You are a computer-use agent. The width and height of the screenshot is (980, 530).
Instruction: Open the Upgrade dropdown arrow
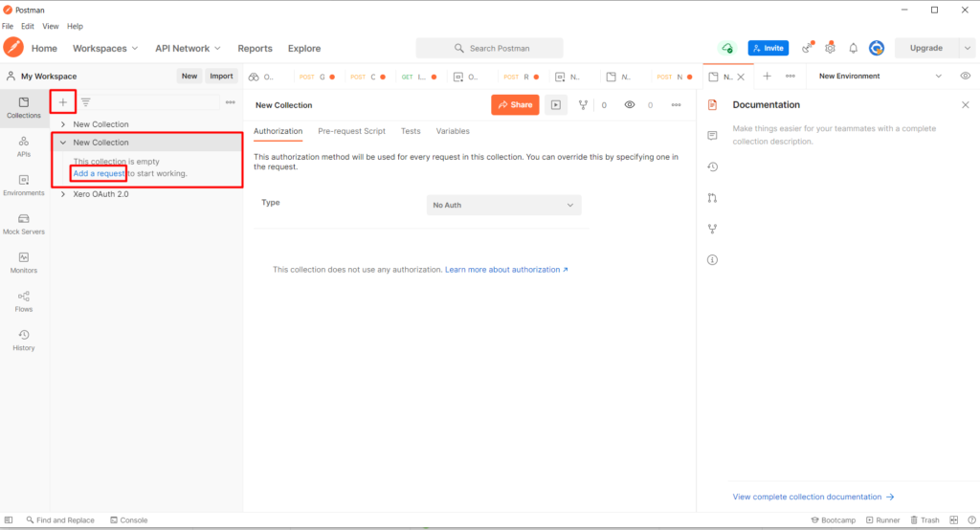[967, 48]
